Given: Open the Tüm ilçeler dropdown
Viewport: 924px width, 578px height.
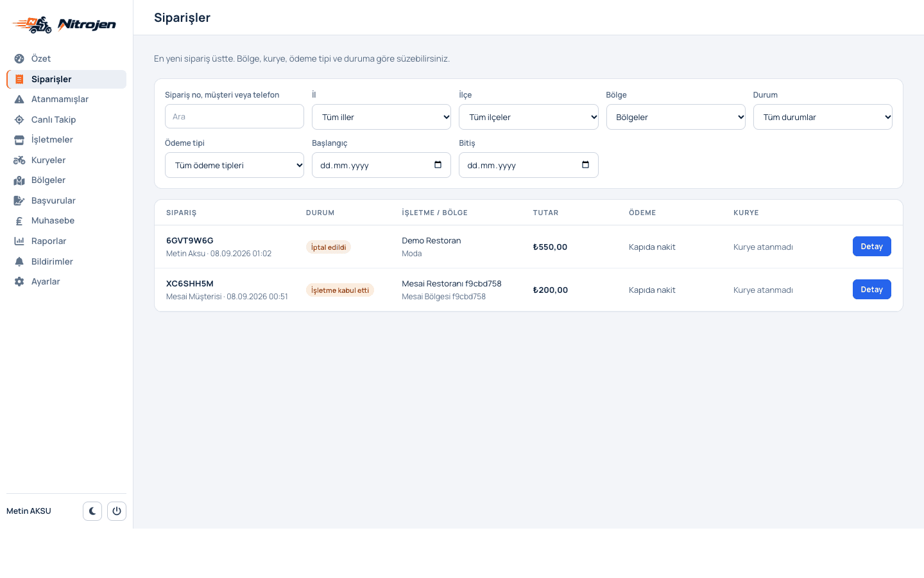Looking at the screenshot, I should pyautogui.click(x=529, y=117).
